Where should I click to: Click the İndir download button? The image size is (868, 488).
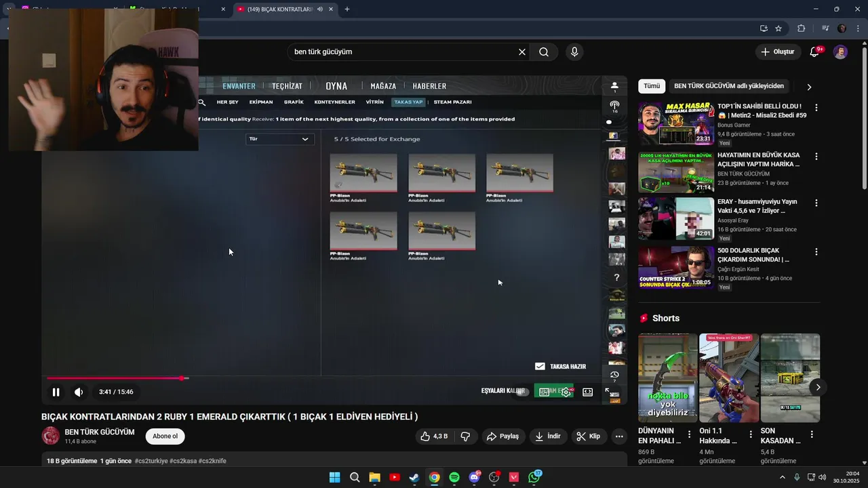point(548,436)
